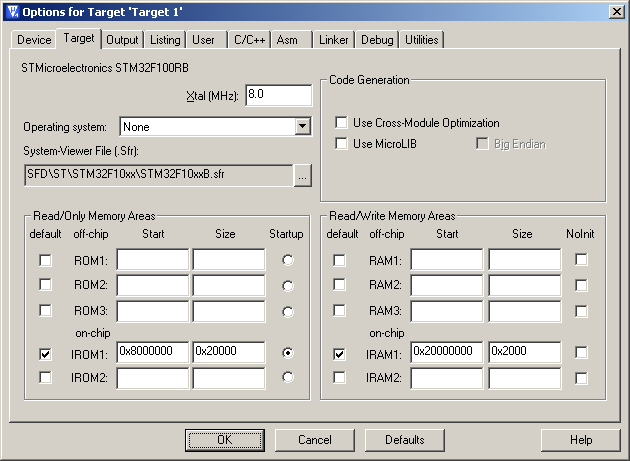This screenshot has height=461, width=630.
Task: Select the C/C++ tab
Action: point(250,40)
